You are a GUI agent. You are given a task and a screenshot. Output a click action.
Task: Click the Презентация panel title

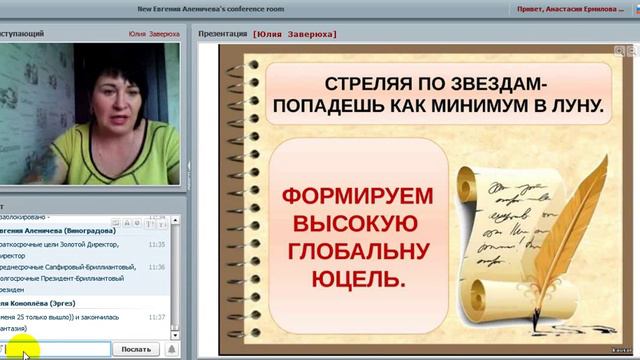222,34
